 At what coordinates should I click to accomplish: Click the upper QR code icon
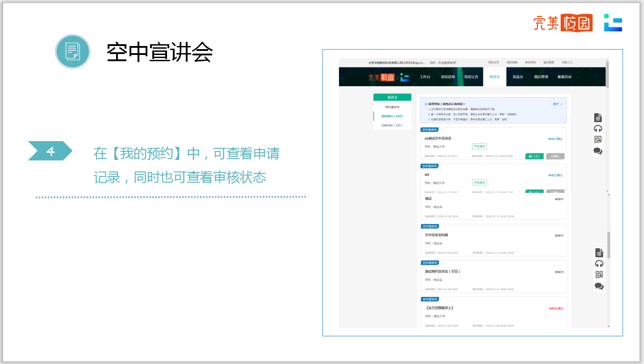pos(598,140)
